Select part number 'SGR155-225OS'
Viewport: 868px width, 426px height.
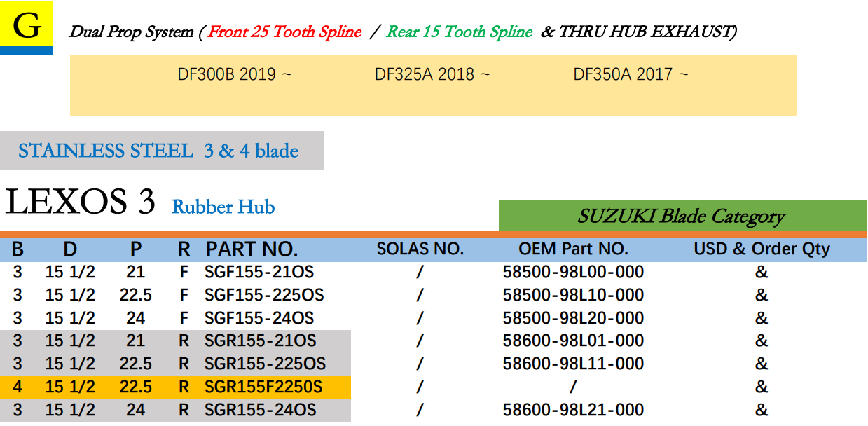tap(265, 364)
